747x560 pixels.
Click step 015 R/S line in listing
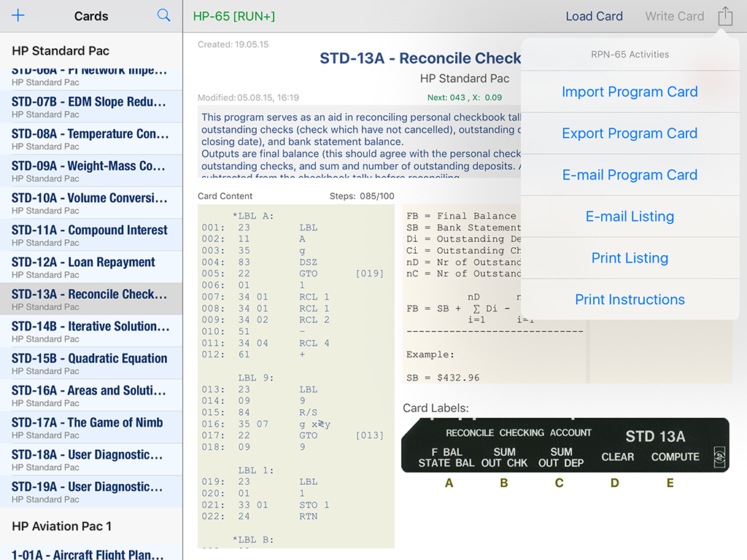260,413
